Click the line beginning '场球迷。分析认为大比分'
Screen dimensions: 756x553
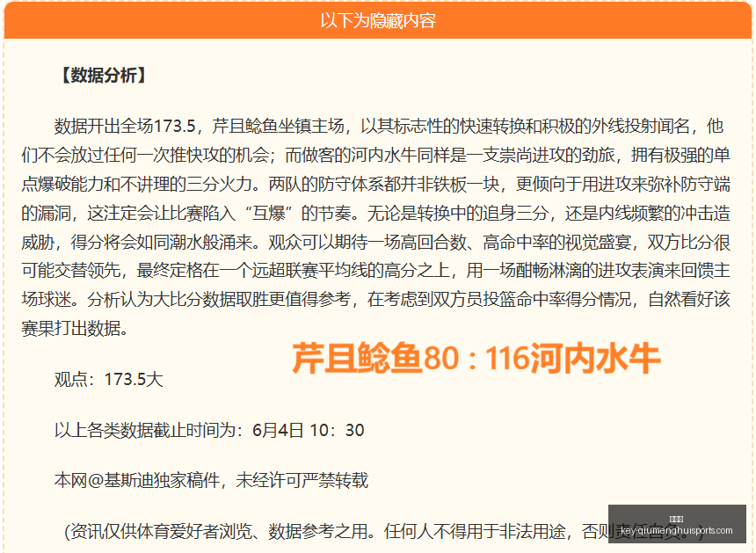click(375, 300)
